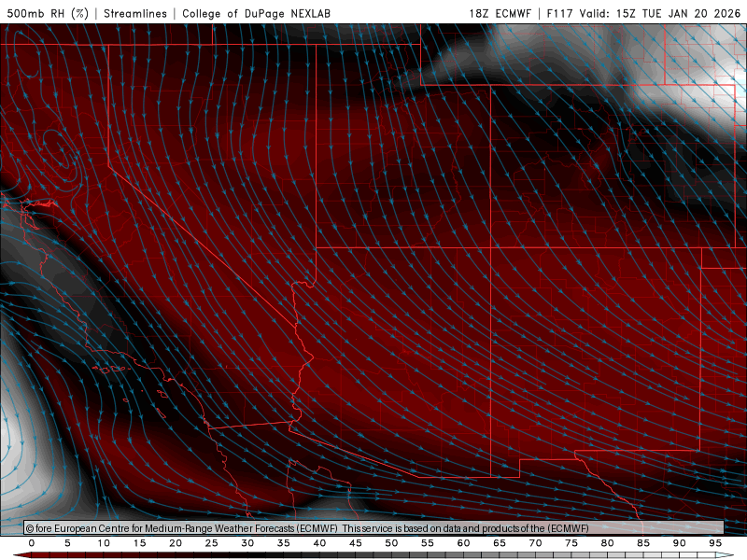Click the '500mb RH (%)' title text
Screen dimensions: 747x560
48,13
